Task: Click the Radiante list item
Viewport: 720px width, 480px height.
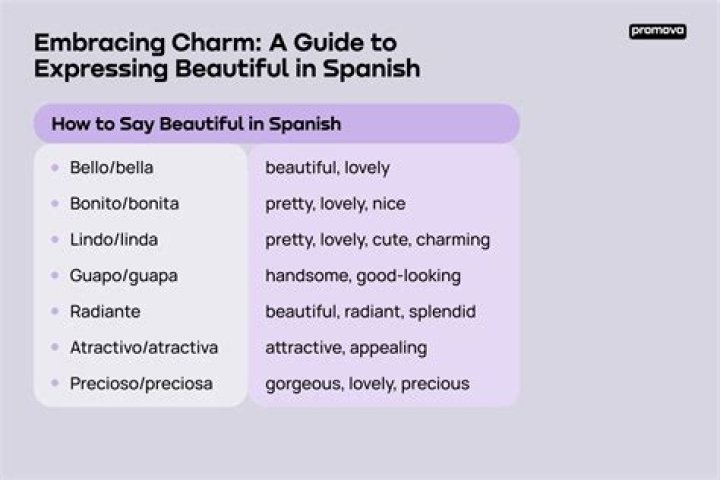Action: click(x=104, y=312)
